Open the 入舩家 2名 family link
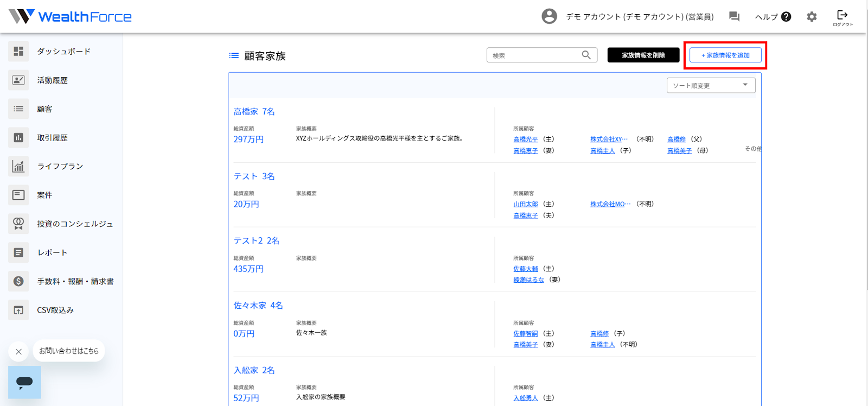 (254, 370)
